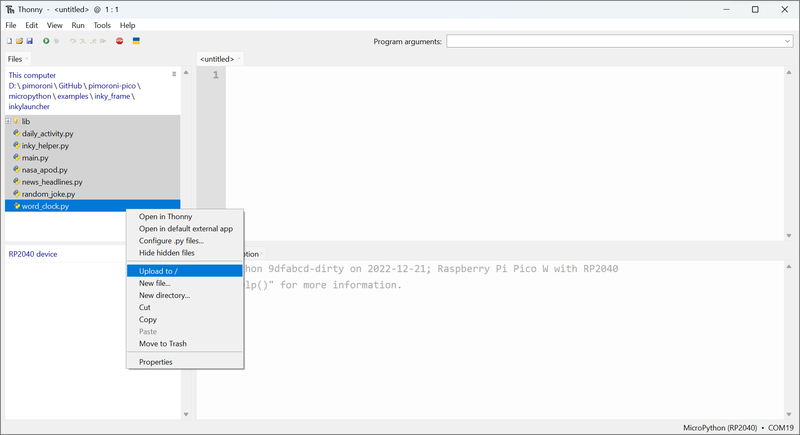The height and width of the screenshot is (435, 800).
Task: Click the Save file toolbar icon
Action: (30, 41)
